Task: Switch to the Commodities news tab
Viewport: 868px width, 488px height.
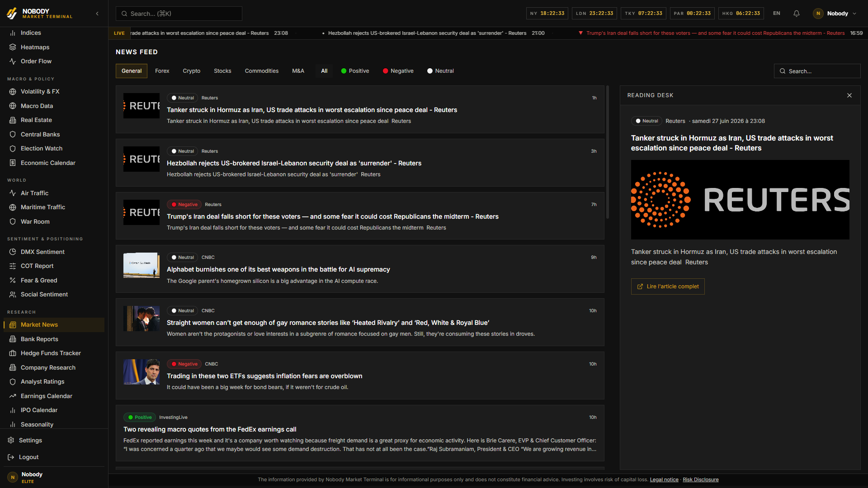Action: pyautogui.click(x=262, y=71)
